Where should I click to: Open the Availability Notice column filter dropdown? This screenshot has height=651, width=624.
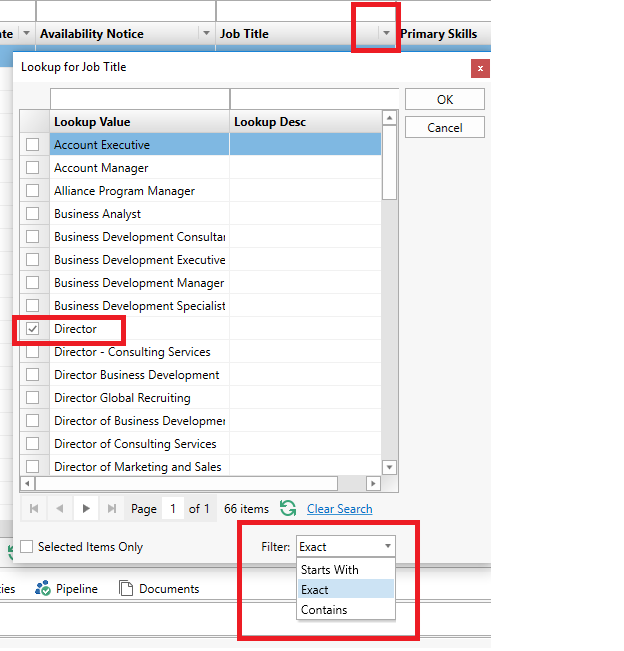tap(206, 33)
